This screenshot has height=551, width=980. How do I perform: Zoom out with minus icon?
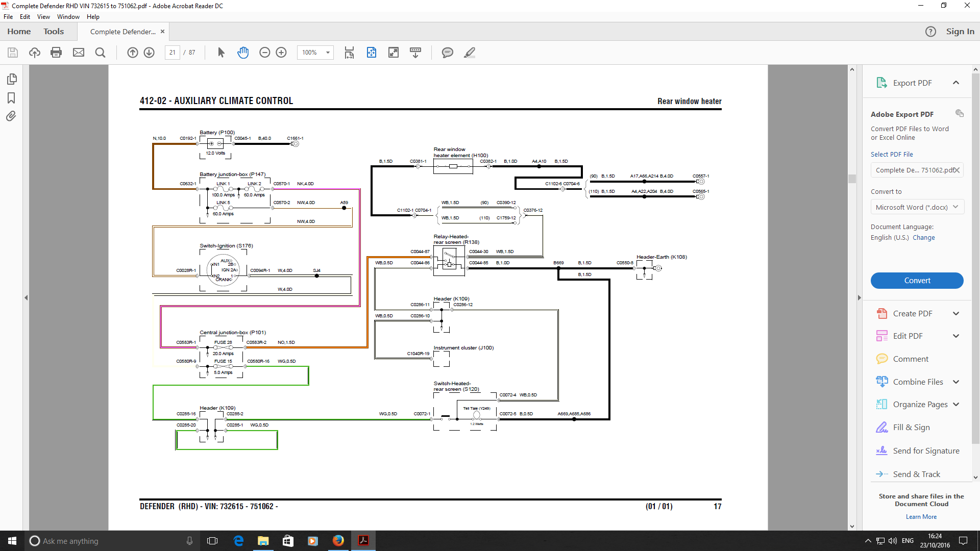tap(264, 53)
